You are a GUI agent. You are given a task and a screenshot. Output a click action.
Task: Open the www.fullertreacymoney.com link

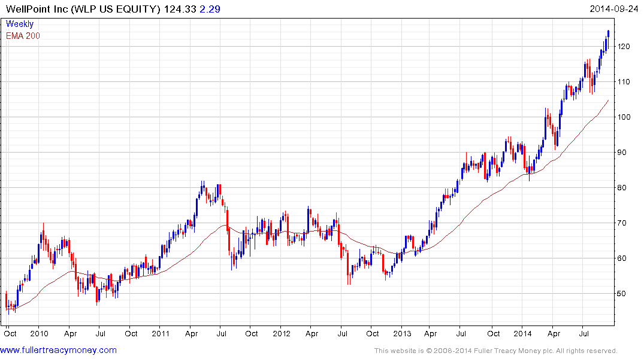point(58,350)
